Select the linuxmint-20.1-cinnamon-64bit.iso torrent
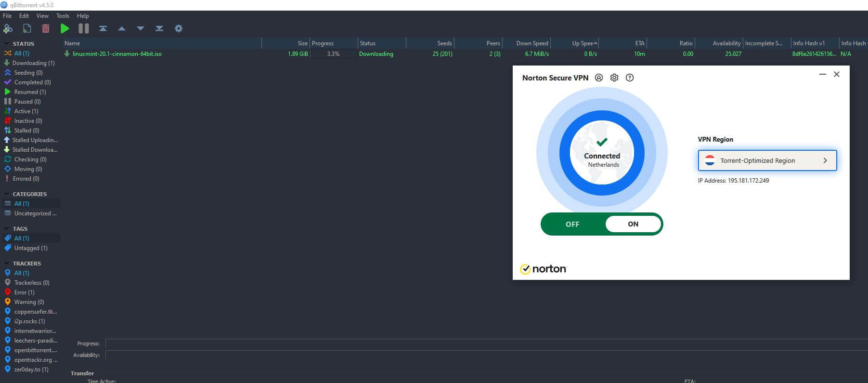This screenshot has height=383, width=868. (x=117, y=54)
